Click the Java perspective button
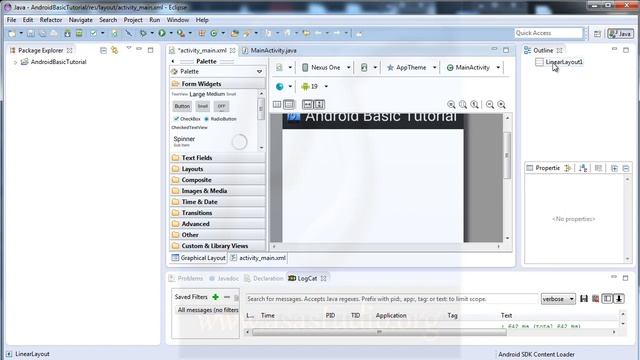Image resolution: width=640 pixels, height=360 pixels. pyautogui.click(x=620, y=34)
